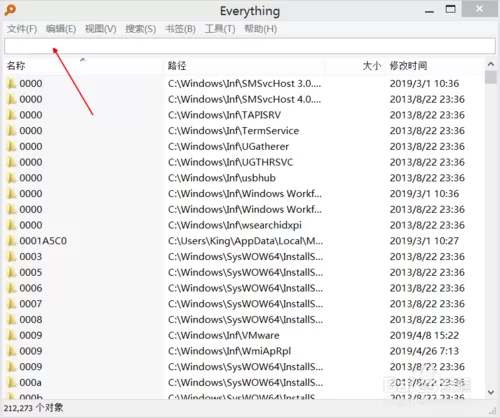The width and height of the screenshot is (500, 418).
Task: Select folder icon of 0000 in SMSvcHost 3.0
Action: click(x=12, y=83)
